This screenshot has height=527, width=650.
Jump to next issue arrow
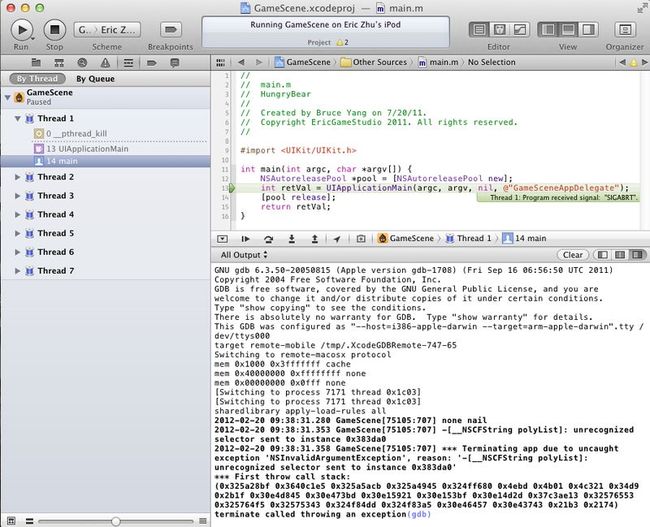pyautogui.click(x=644, y=63)
